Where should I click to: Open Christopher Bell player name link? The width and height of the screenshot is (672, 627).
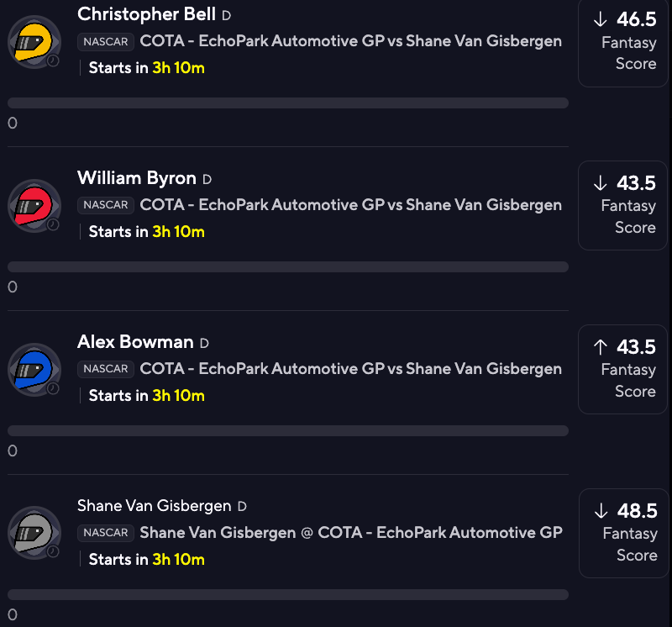pos(146,14)
